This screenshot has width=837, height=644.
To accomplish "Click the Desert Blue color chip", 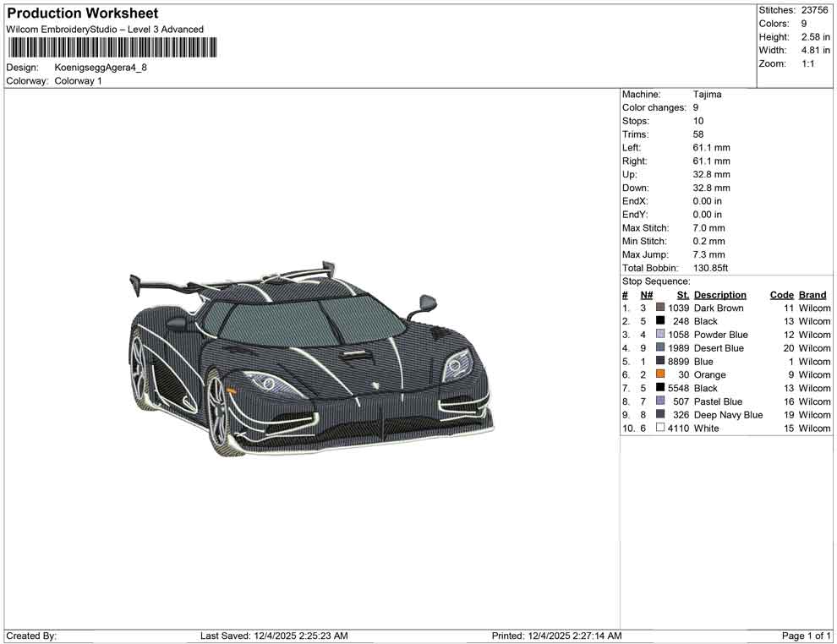I will tap(659, 348).
